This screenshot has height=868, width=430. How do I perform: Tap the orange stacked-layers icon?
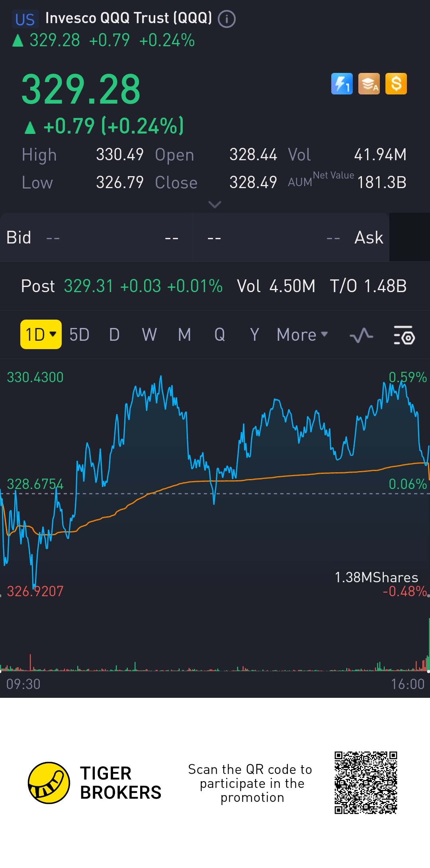click(369, 84)
